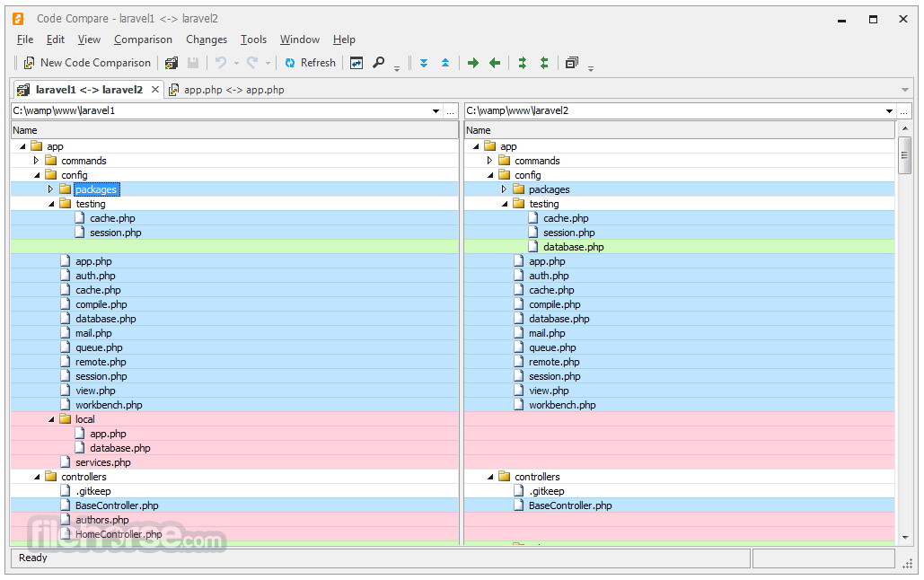Click New Code Comparison toolbar button

86,63
